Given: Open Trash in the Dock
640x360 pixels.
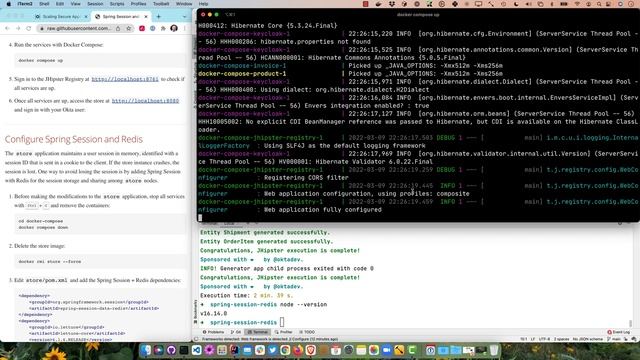Looking at the screenshot, I should click(x=494, y=350).
